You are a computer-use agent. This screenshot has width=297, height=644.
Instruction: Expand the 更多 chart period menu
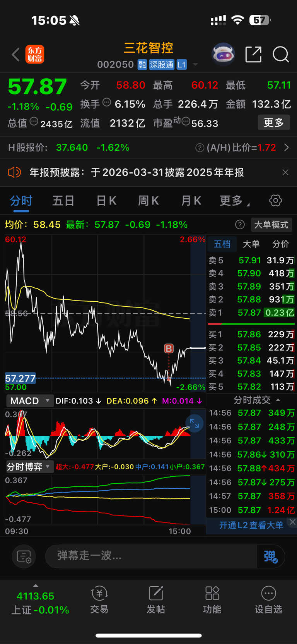coord(234,201)
